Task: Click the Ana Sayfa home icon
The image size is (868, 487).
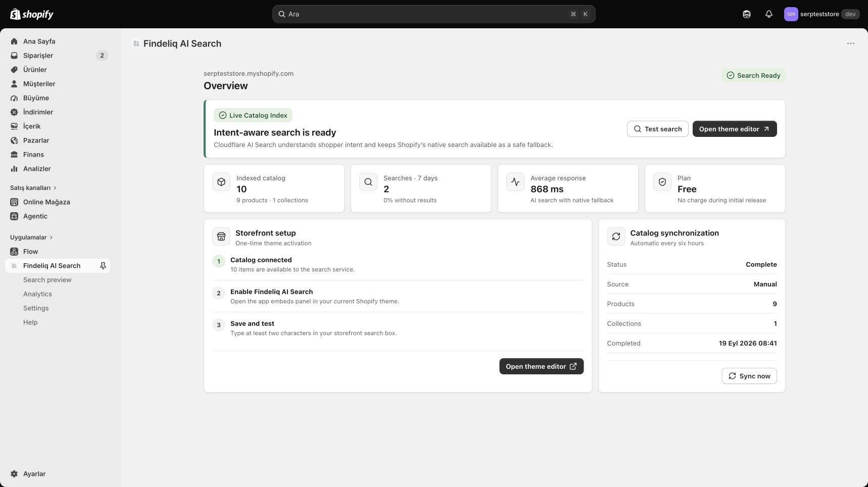Action: point(14,41)
